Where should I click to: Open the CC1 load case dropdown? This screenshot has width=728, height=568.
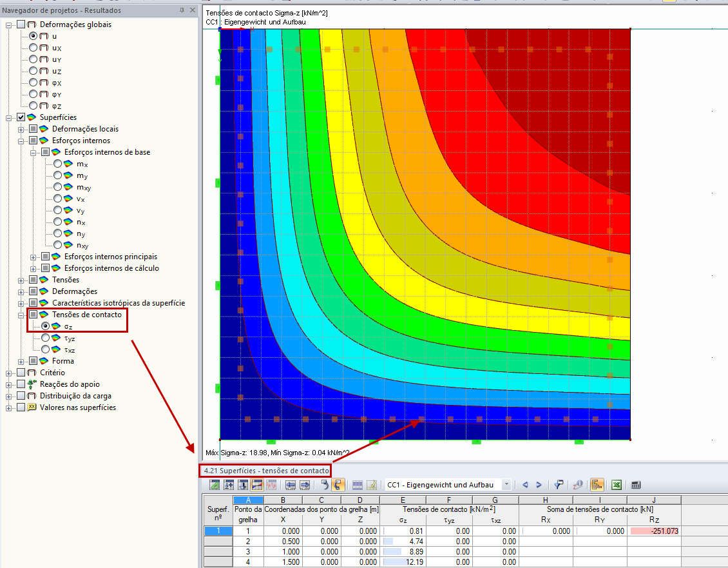point(506,485)
